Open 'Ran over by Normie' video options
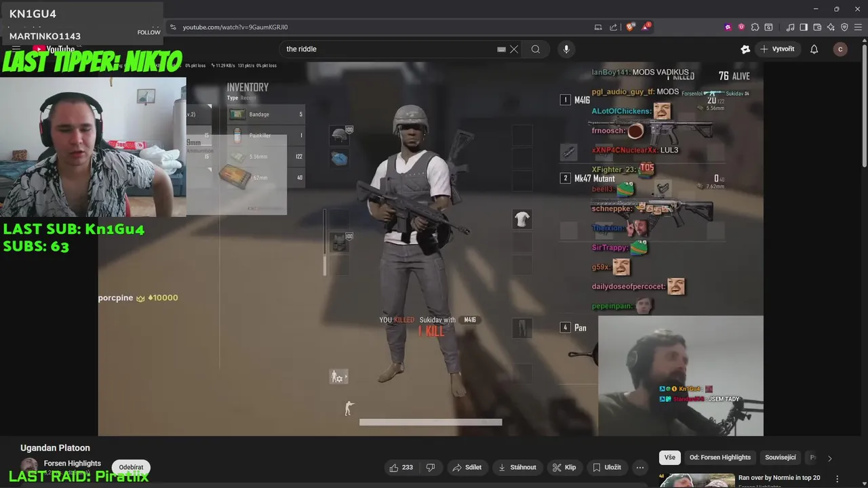 837,479
